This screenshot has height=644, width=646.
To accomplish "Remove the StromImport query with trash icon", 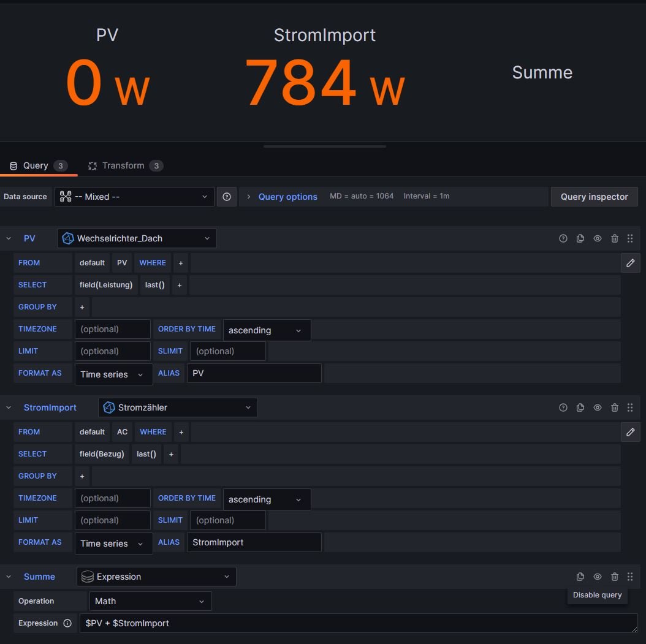I will click(x=615, y=407).
